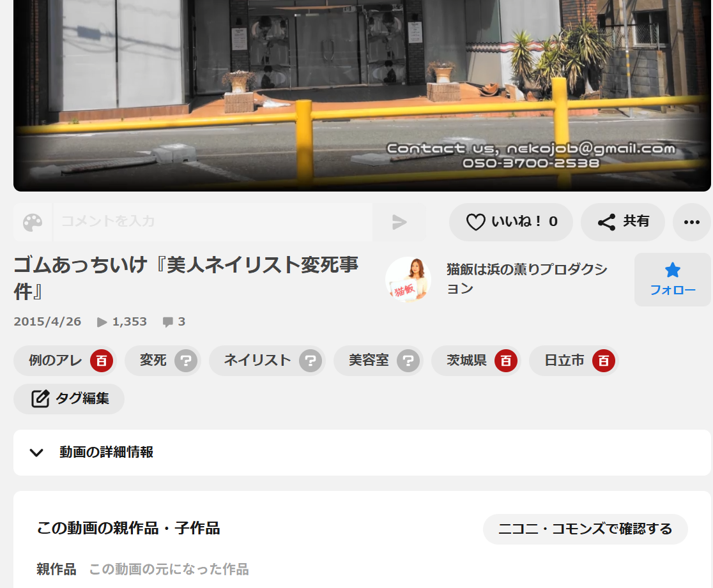Open the 猫飯は浜の薫りプロダクション channel link

(x=526, y=279)
